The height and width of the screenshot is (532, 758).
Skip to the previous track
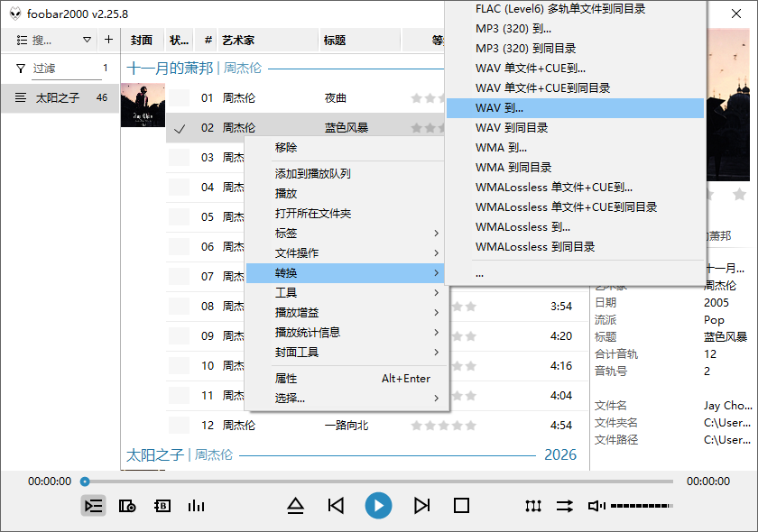pyautogui.click(x=336, y=506)
